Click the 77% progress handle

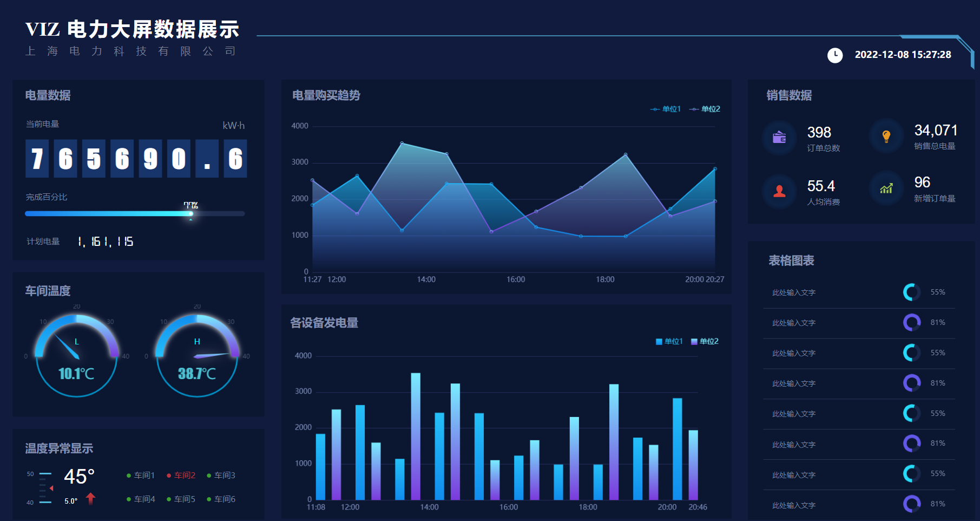pyautogui.click(x=191, y=213)
